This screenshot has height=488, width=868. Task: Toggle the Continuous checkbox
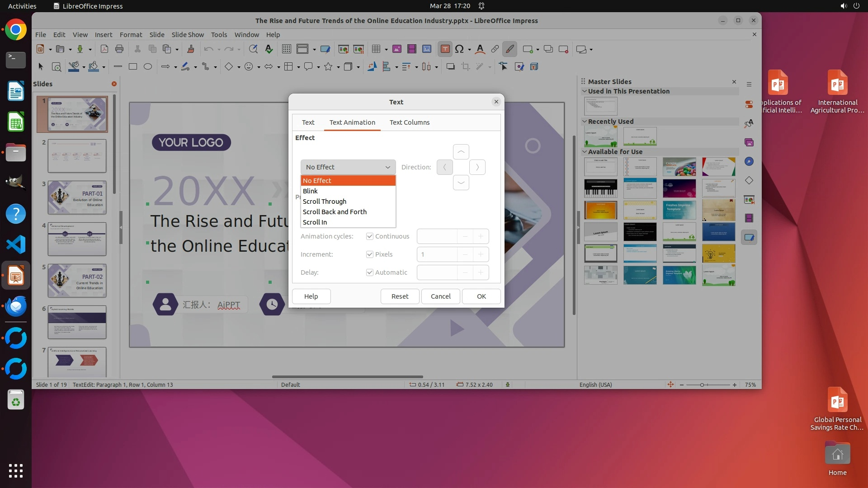pyautogui.click(x=370, y=236)
